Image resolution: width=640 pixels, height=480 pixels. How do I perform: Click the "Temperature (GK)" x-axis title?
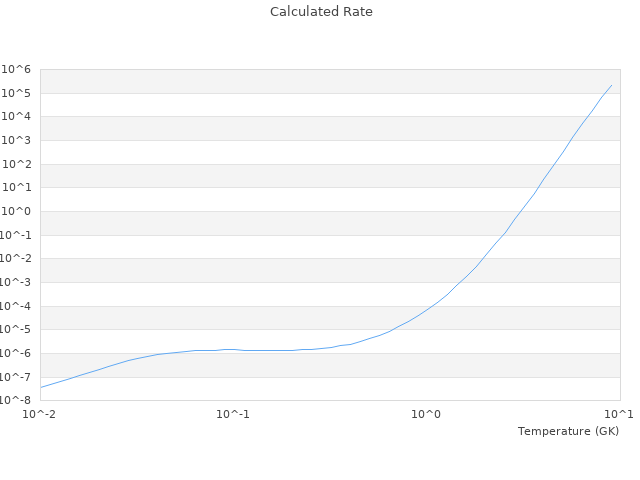[x=568, y=431]
